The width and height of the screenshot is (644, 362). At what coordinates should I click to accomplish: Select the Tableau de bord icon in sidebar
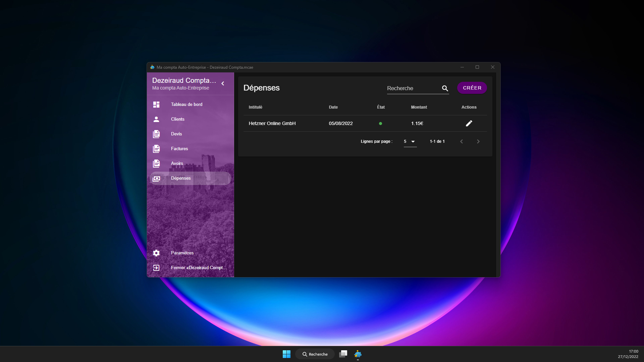click(x=156, y=104)
